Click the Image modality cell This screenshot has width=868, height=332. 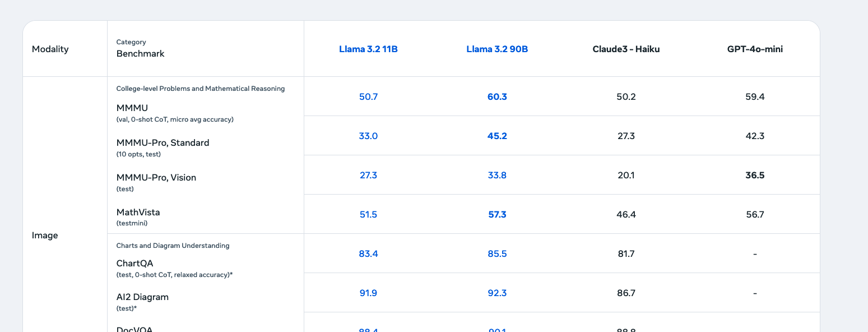pos(45,236)
